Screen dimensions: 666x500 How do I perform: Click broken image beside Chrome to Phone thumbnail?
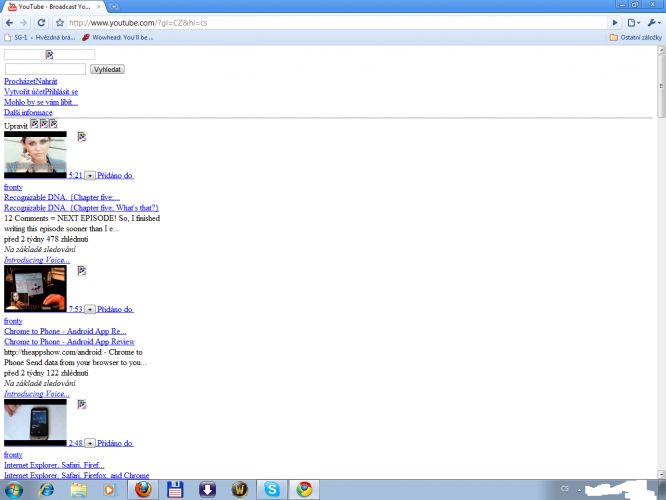pyautogui.click(x=82, y=270)
